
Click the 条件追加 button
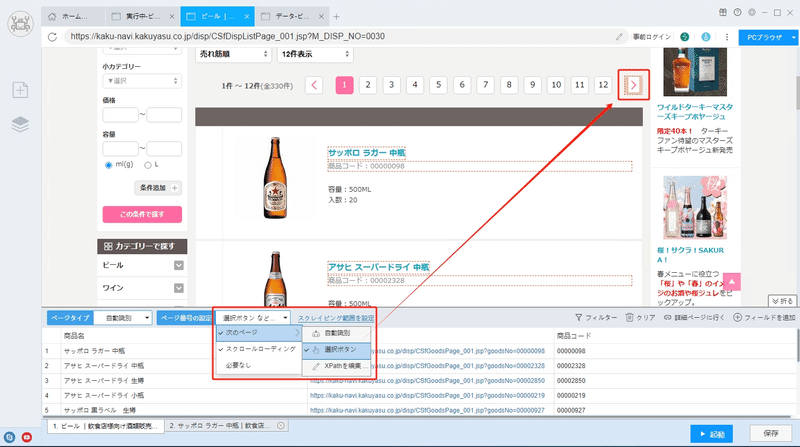[x=158, y=188]
